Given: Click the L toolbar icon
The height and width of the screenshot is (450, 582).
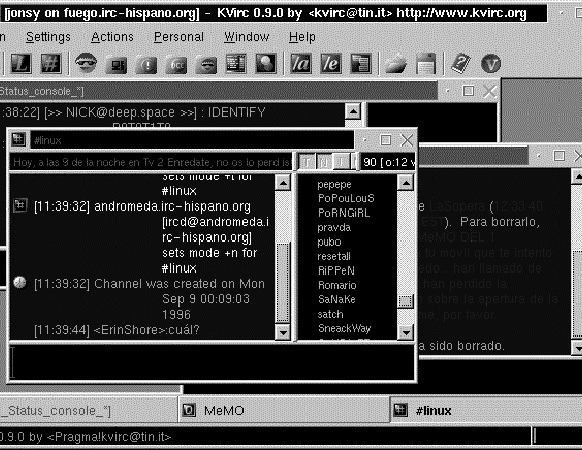Looking at the screenshot, I should 20,63.
